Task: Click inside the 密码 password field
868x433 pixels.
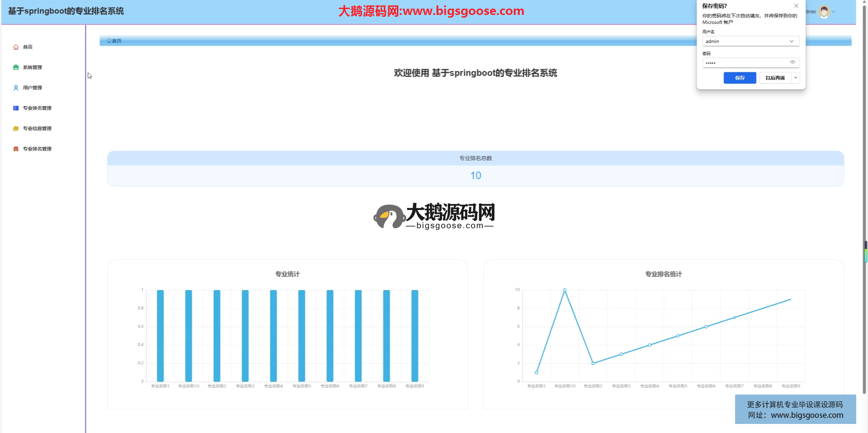Action: pos(746,63)
